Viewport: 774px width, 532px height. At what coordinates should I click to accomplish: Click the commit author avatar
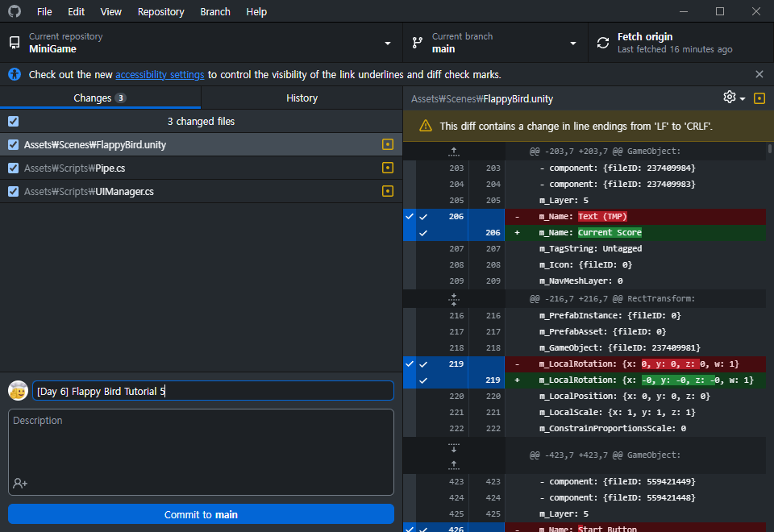pos(19,390)
